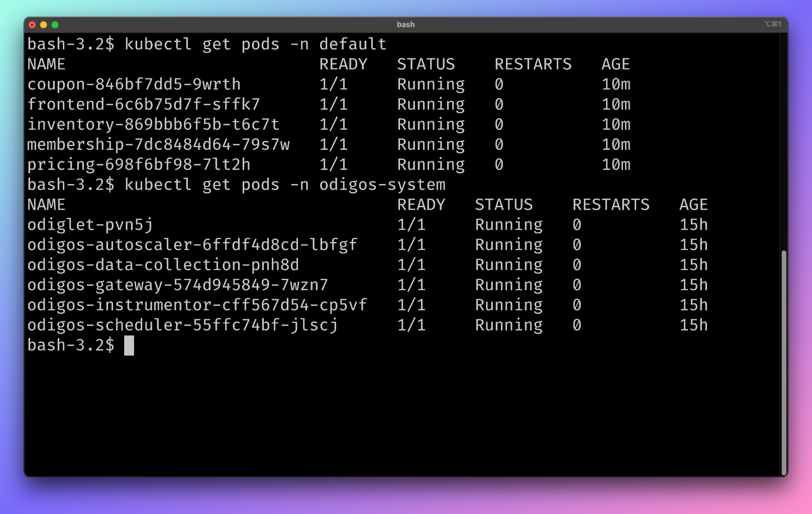Click the pod name coupon-846bf7dd5-9wrth
812x514 pixels.
tap(134, 84)
